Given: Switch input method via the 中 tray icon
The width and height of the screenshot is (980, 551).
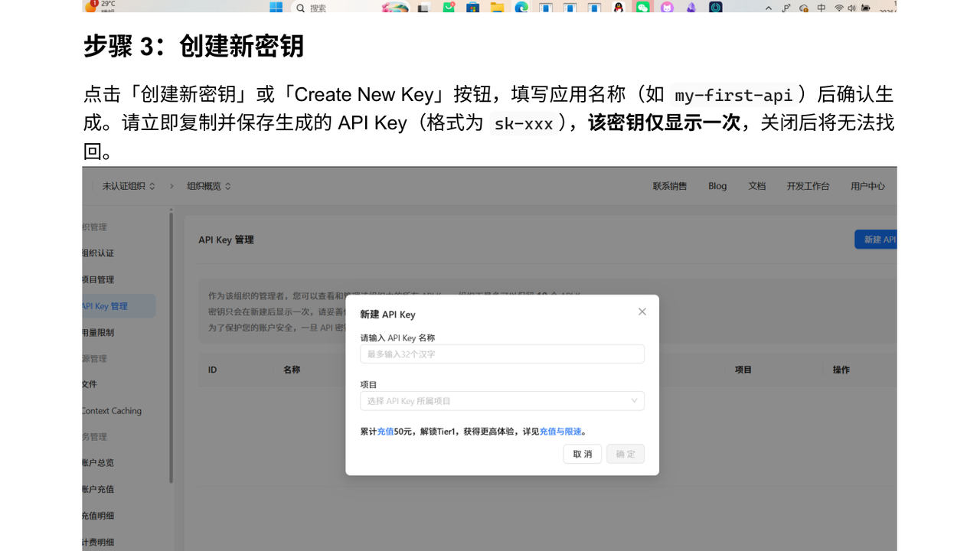Looking at the screenshot, I should click(821, 6).
